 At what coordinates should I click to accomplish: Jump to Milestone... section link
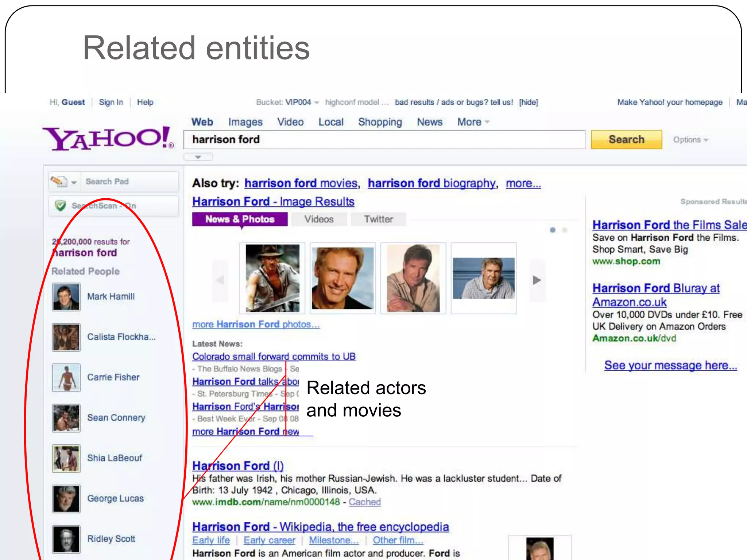(334, 540)
